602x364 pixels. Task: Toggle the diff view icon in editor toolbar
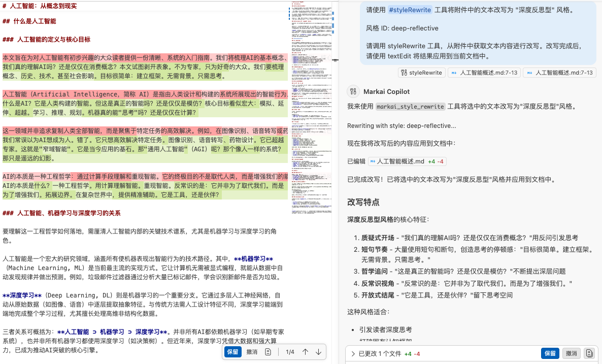(x=268, y=352)
